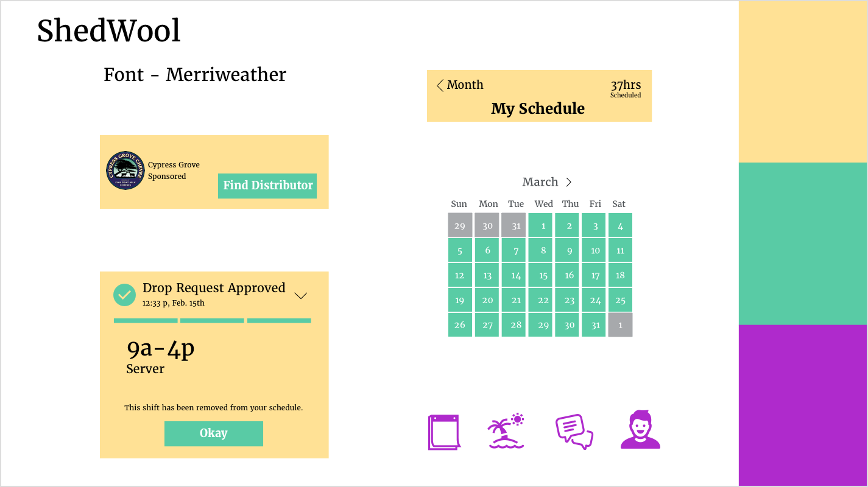868x487 pixels.
Task: Click the first green progress segment
Action: tap(146, 321)
